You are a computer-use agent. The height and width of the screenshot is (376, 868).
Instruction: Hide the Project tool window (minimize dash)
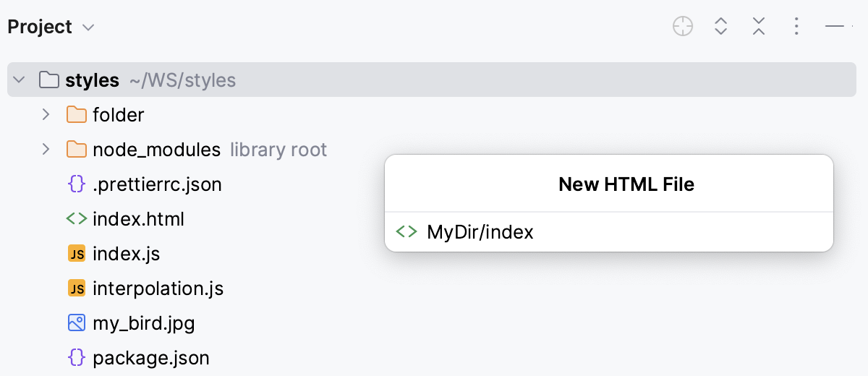(x=835, y=27)
